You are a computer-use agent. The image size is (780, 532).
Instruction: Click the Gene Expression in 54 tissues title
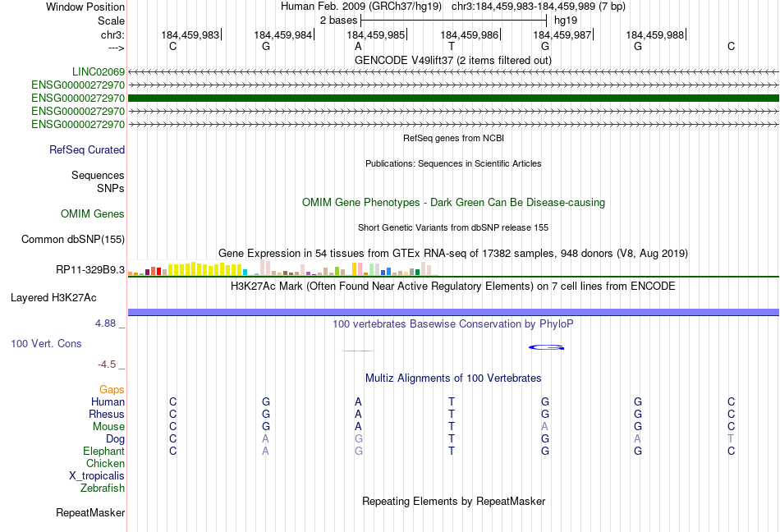453,253
